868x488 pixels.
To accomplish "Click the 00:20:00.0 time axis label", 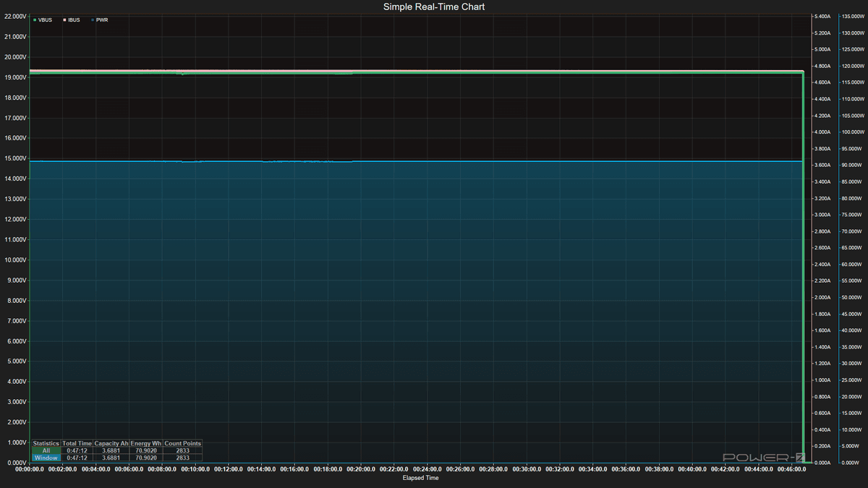I will pos(360,469).
